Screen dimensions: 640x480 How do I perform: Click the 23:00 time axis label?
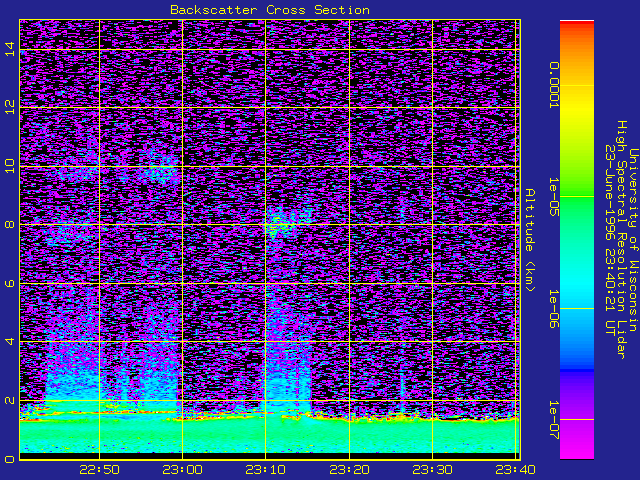pyautogui.click(x=182, y=470)
